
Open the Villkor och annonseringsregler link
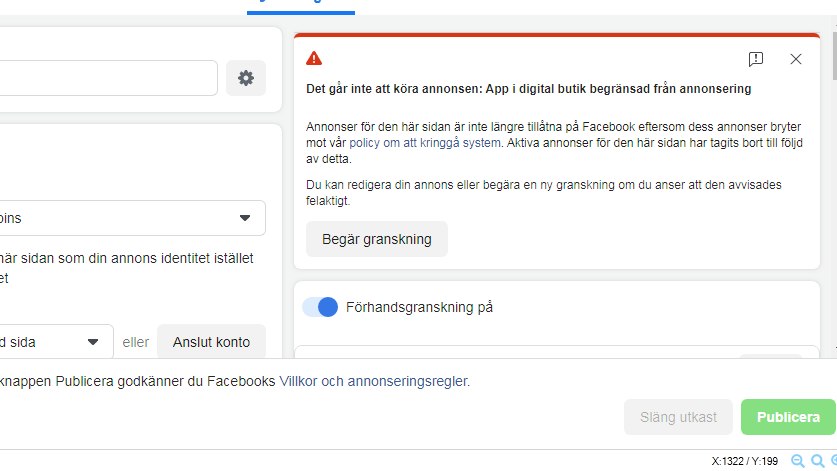click(374, 381)
